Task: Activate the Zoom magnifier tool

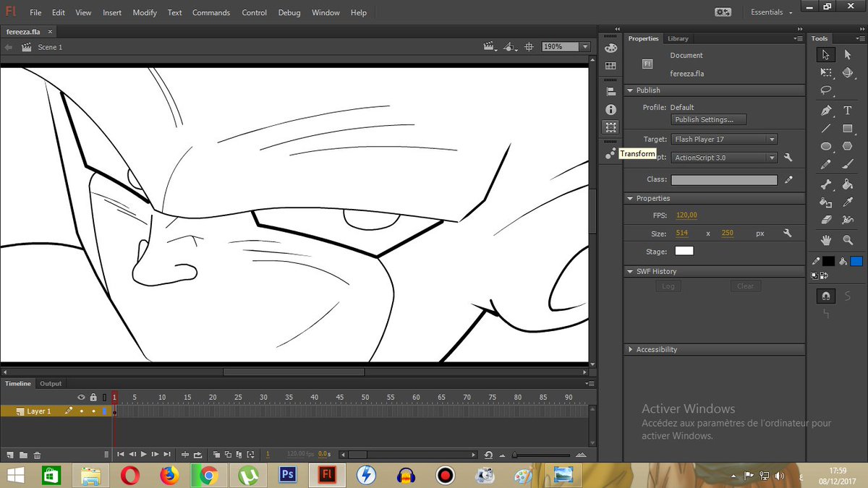Action: 848,240
